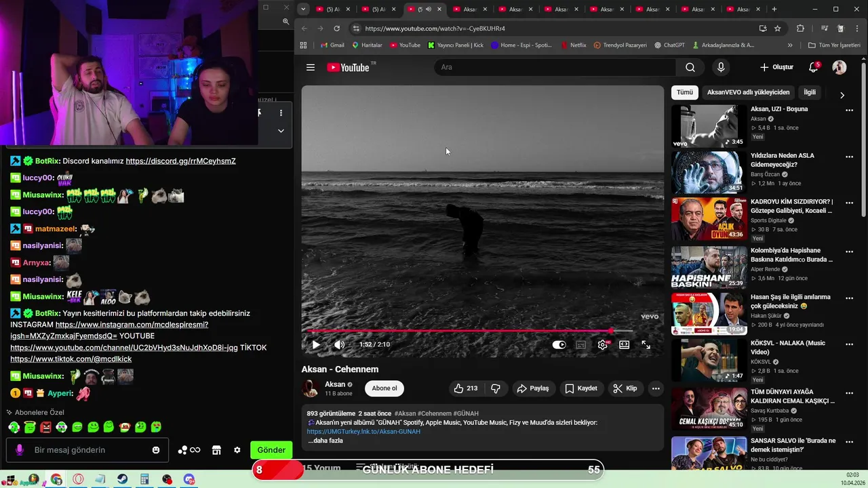Viewport: 868px width, 488px height.
Task: Focus the Bir mesaj gönderin chat input
Action: click(88, 450)
